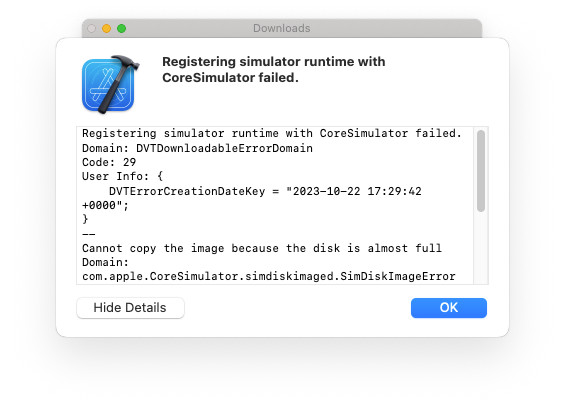Click the bold dialog heading about CoreSimulator failed

[x=273, y=70]
